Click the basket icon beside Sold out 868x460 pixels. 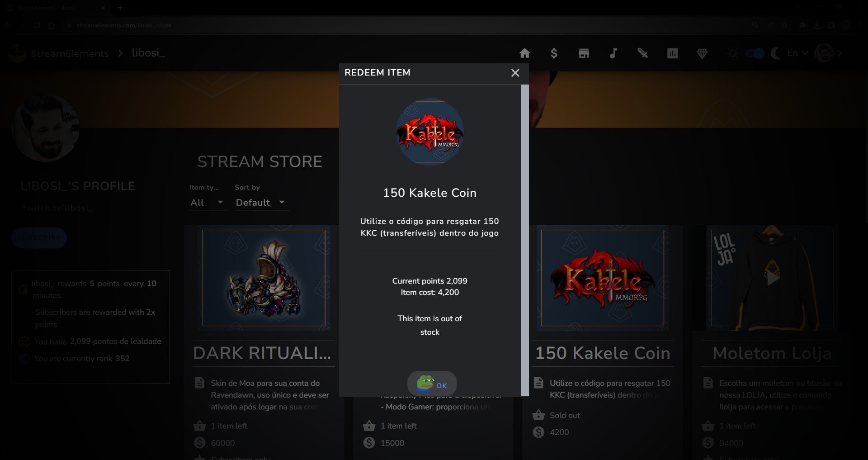pyautogui.click(x=538, y=415)
